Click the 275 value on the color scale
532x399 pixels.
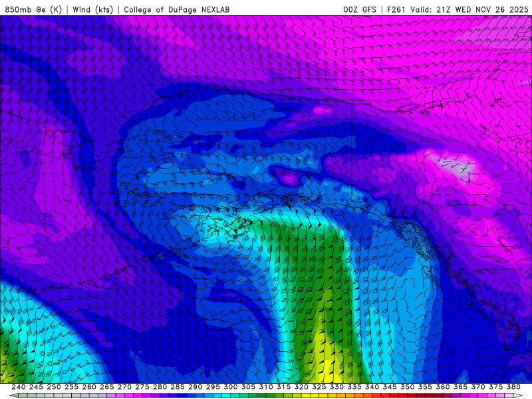[142, 387]
